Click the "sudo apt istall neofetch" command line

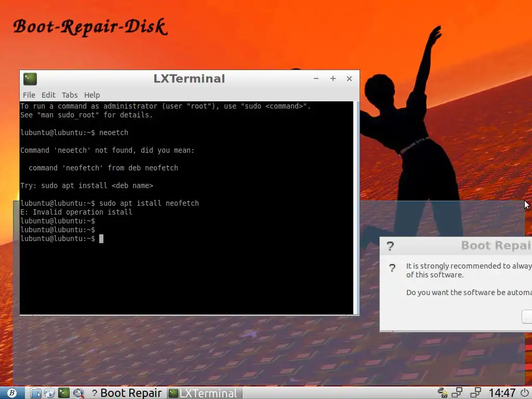point(110,203)
